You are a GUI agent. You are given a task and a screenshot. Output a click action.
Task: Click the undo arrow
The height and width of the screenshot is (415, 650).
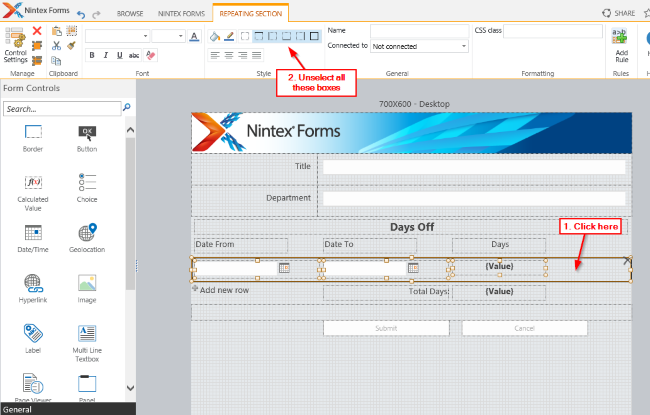point(81,15)
